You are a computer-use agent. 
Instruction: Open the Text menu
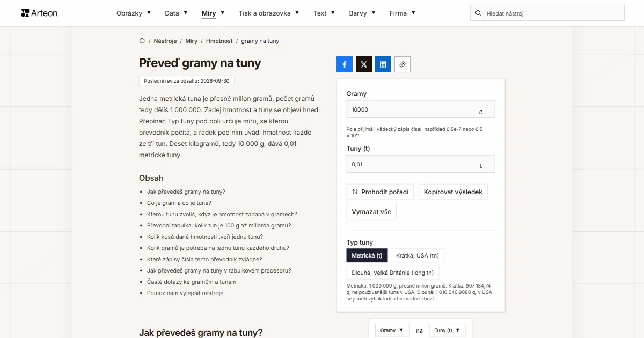point(324,13)
